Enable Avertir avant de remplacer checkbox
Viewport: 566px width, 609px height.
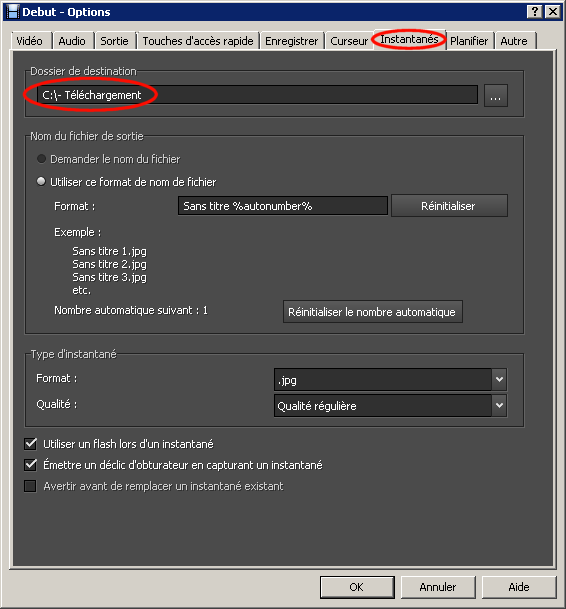coord(30,486)
